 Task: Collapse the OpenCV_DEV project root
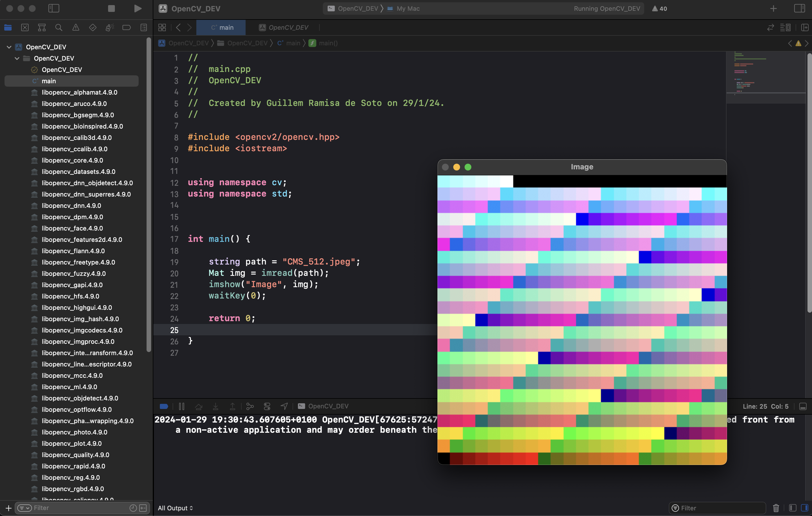[9, 47]
